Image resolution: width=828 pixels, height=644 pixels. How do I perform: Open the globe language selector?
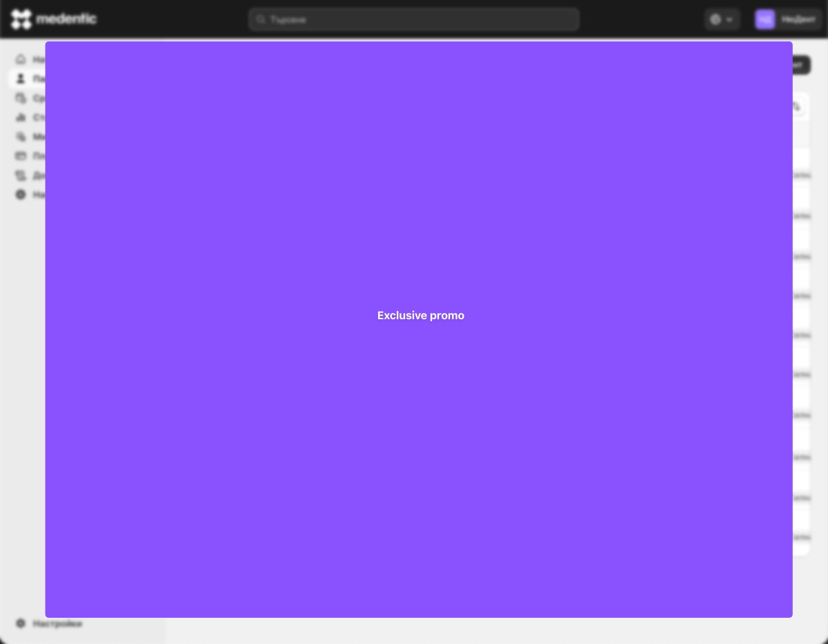[716, 19]
